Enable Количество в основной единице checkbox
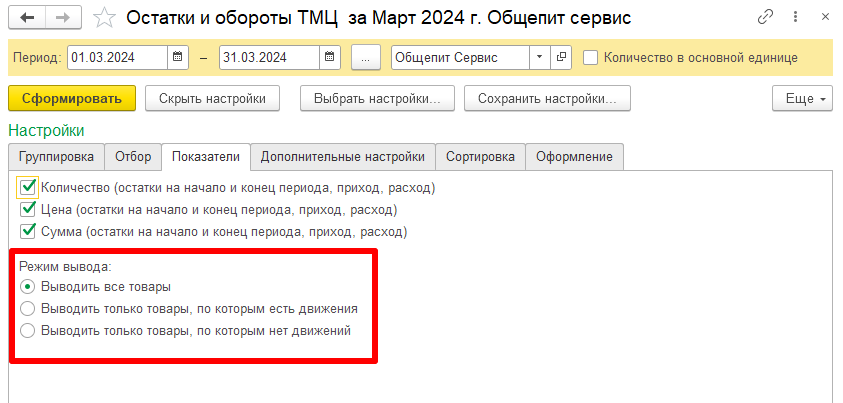 (x=591, y=58)
